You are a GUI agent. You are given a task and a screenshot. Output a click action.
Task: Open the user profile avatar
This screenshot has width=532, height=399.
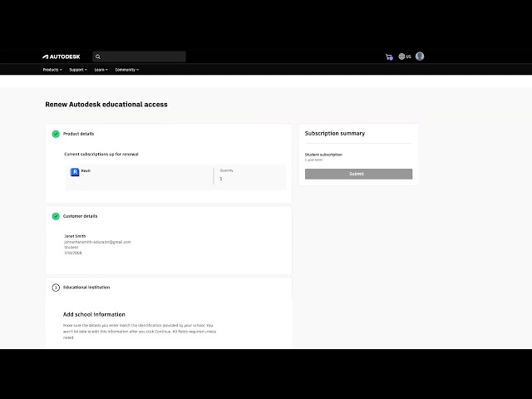(x=420, y=56)
